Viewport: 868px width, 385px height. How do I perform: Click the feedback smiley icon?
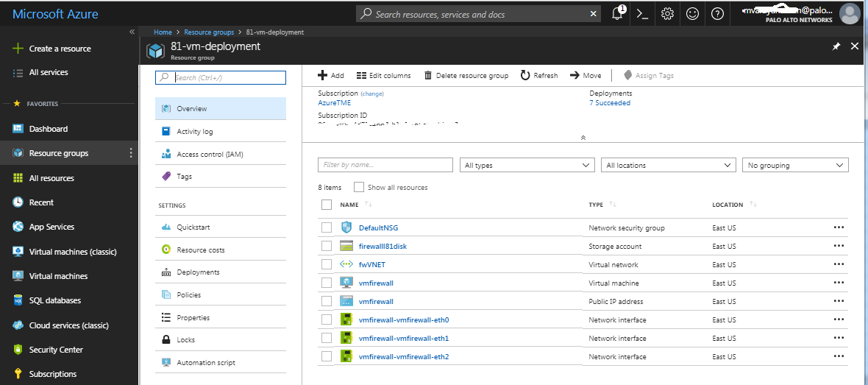pos(692,14)
